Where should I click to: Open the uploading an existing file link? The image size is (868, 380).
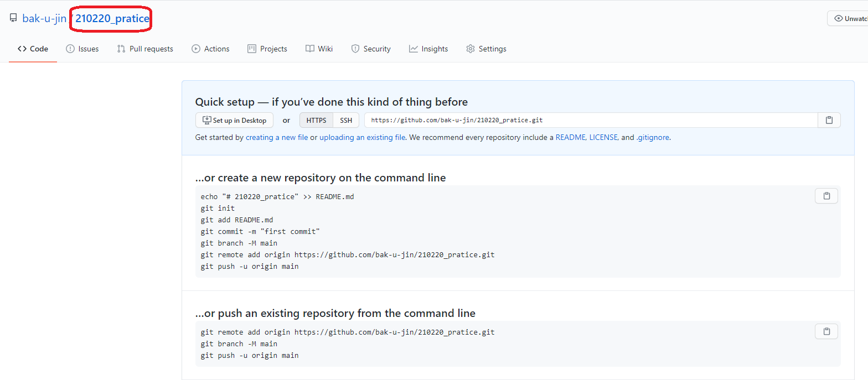(x=363, y=137)
